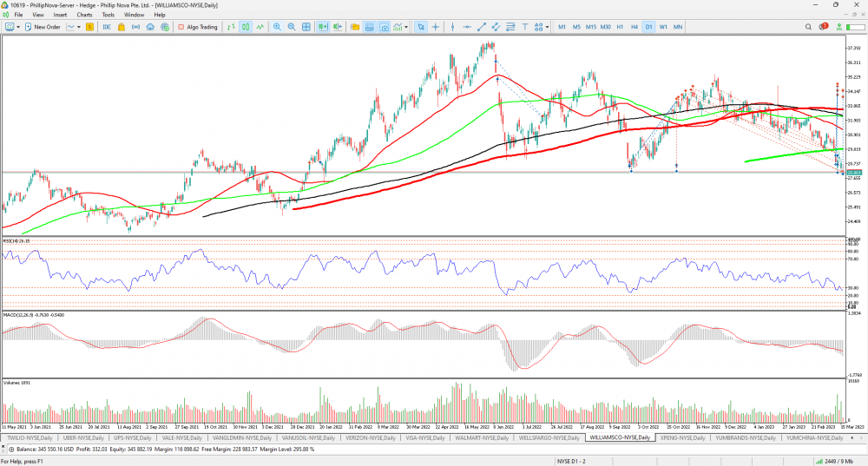Zoom out of the chart

(292, 27)
